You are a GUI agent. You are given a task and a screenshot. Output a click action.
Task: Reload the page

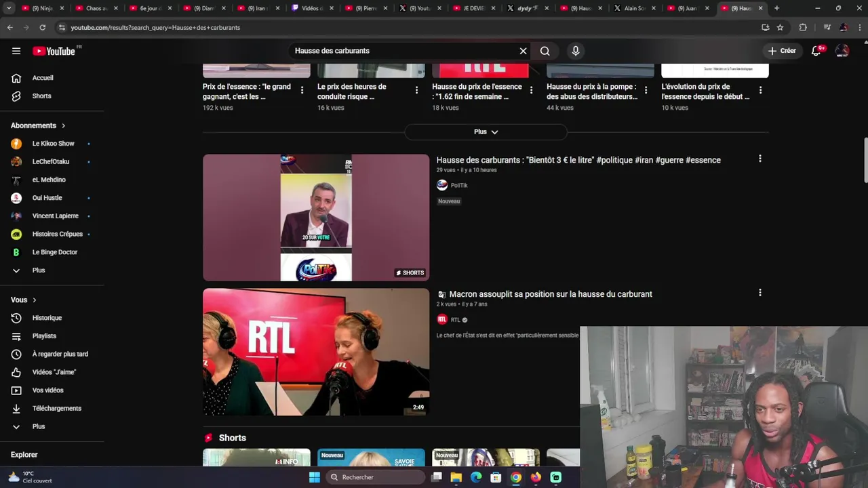point(42,27)
